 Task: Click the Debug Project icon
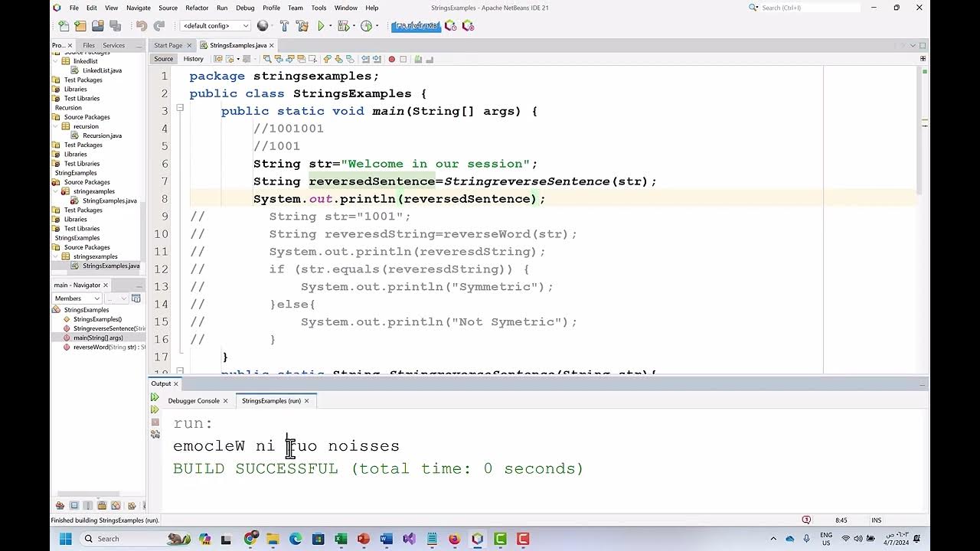(x=344, y=26)
